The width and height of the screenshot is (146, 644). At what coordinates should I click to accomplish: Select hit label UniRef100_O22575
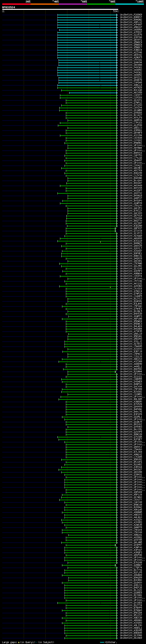[131, 35]
